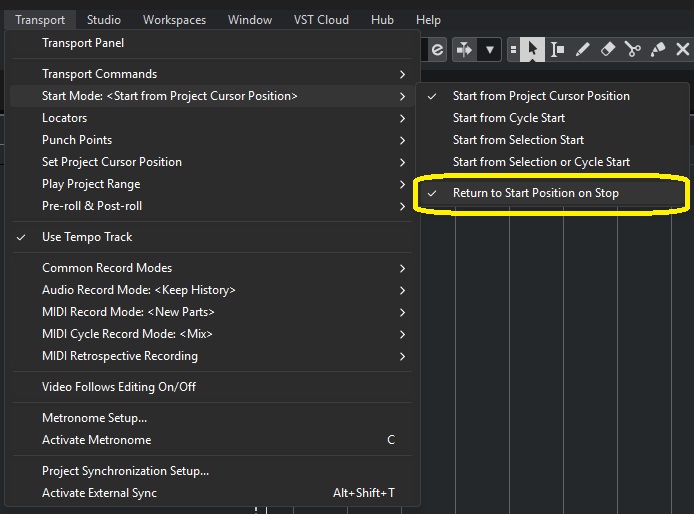The image size is (694, 514).
Task: Toggle the Auto-Scroll icon
Action: 464,49
